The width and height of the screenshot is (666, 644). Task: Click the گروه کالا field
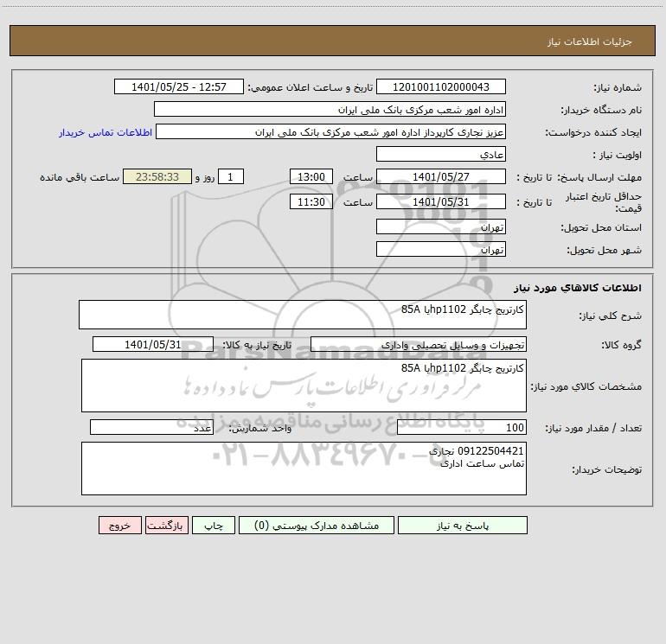(419, 344)
